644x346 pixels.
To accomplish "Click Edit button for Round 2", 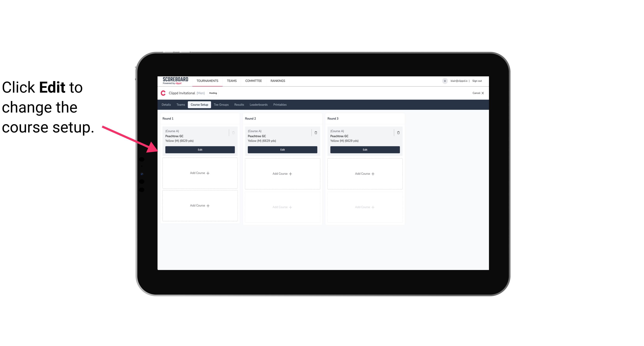I will [x=282, y=150].
